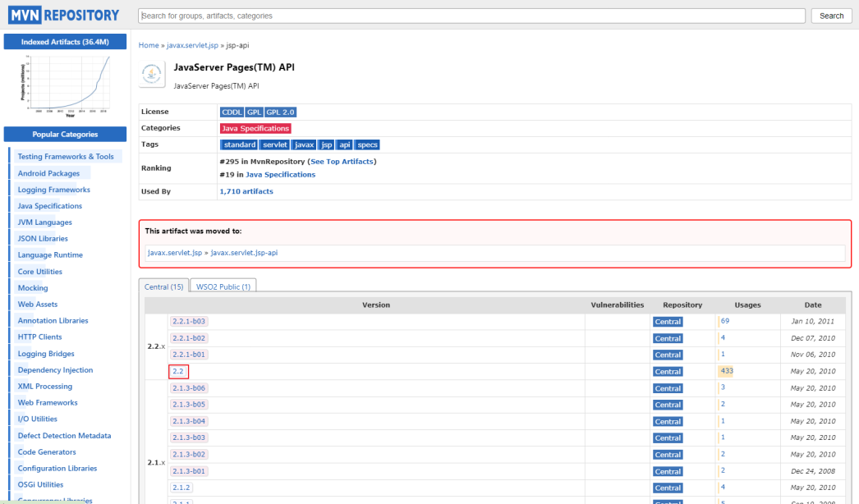Open version 2.1.3-b04
This screenshot has width=859, height=504.
click(188, 421)
